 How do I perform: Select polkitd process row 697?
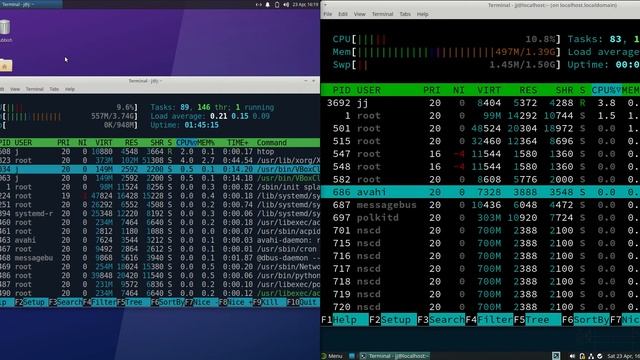tap(480, 218)
